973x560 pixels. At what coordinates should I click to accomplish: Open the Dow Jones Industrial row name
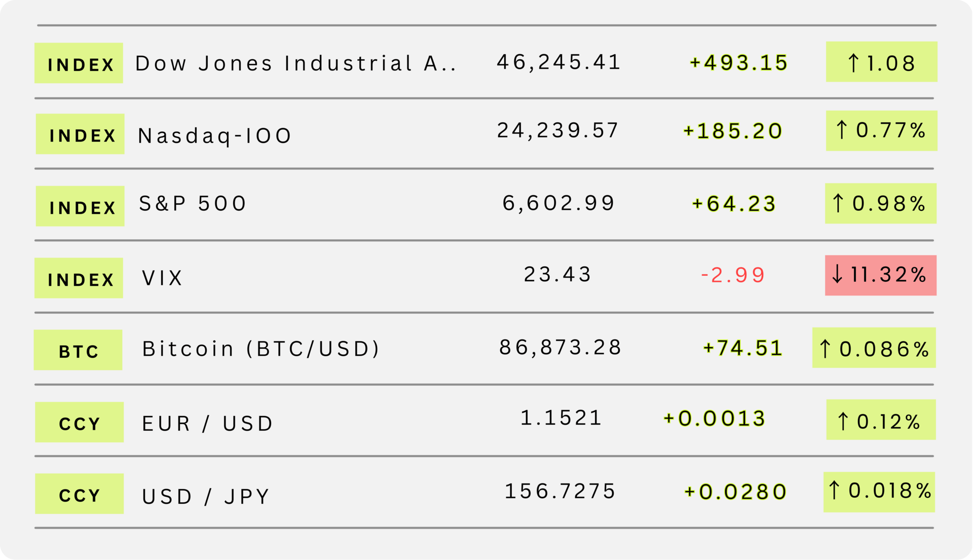pos(295,63)
